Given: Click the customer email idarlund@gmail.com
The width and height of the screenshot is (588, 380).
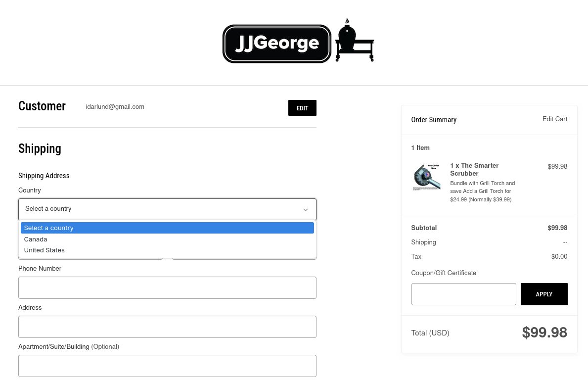Looking at the screenshot, I should pyautogui.click(x=115, y=106).
